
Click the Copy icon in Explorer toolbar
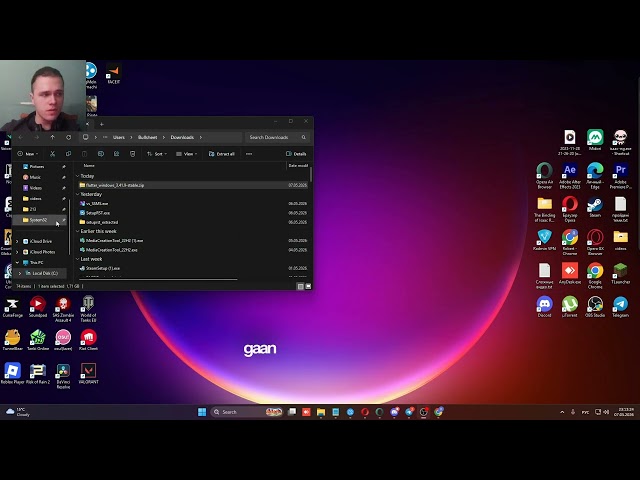(x=68, y=154)
